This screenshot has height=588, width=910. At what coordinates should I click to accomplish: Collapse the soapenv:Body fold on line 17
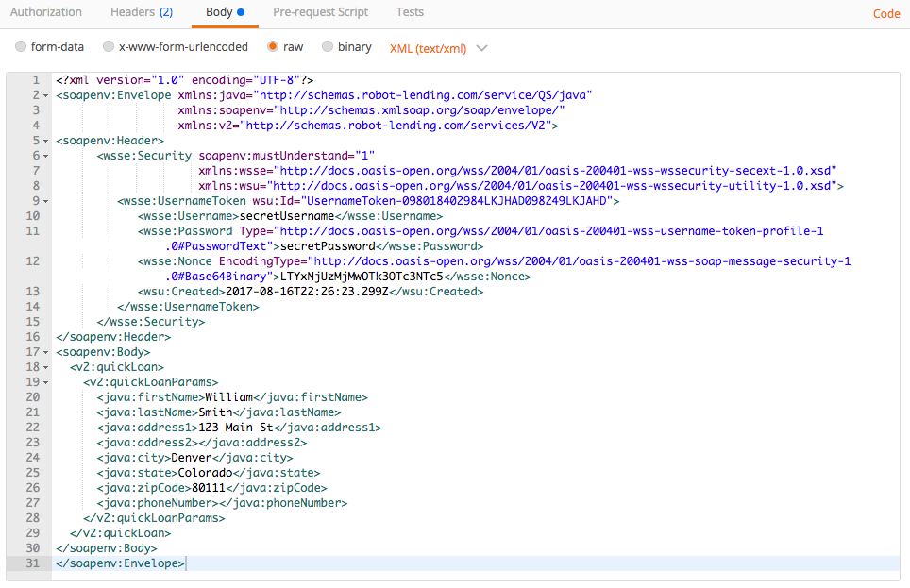coord(46,352)
